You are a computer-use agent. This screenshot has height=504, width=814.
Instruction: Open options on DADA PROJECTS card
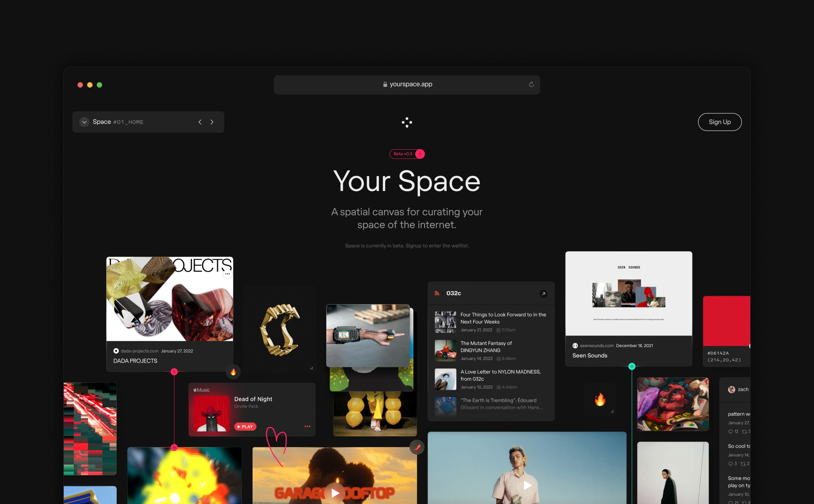coord(228,274)
